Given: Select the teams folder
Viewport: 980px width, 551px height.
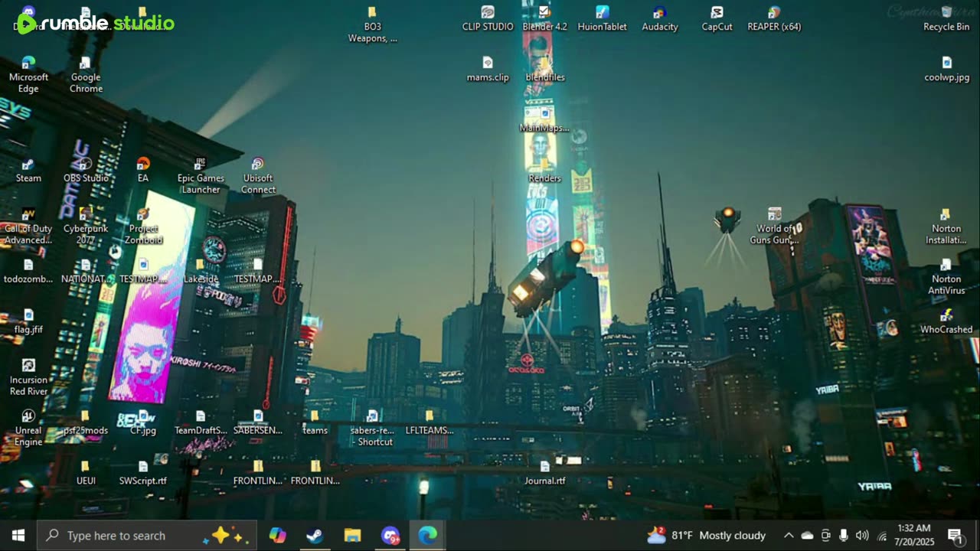Looking at the screenshot, I should pos(315,422).
